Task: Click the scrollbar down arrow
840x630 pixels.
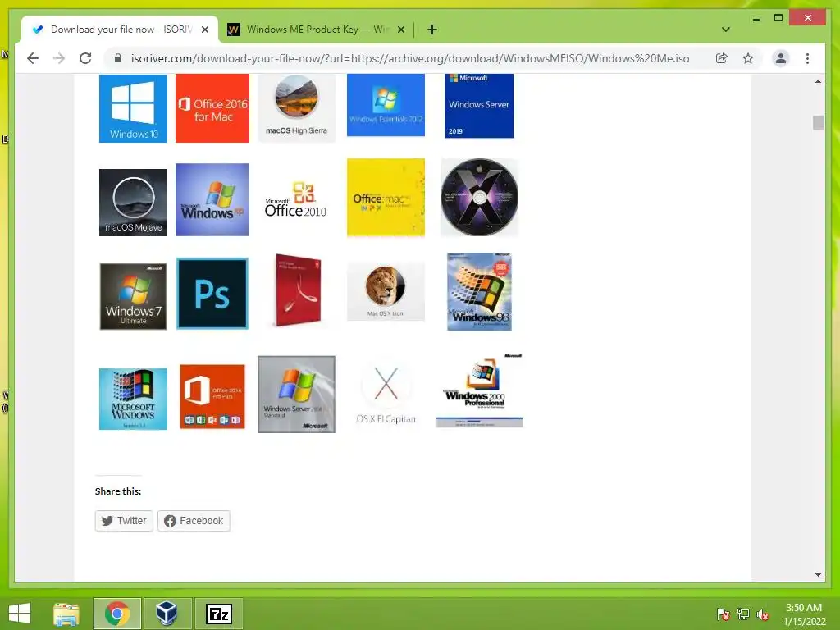Action: coord(818,575)
